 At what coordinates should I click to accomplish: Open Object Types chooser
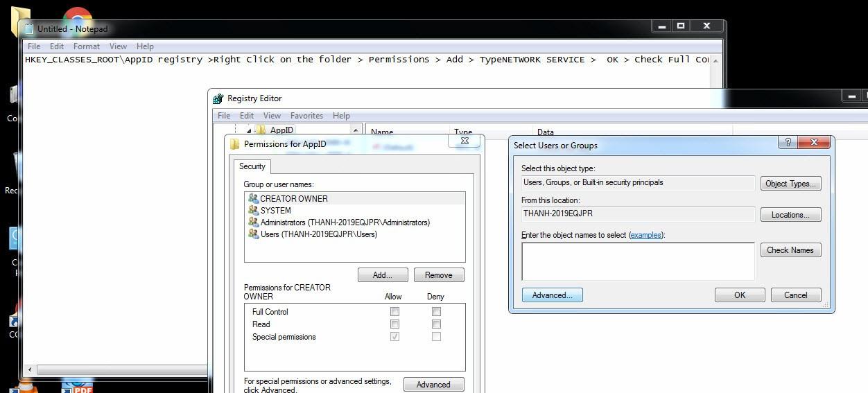click(790, 184)
